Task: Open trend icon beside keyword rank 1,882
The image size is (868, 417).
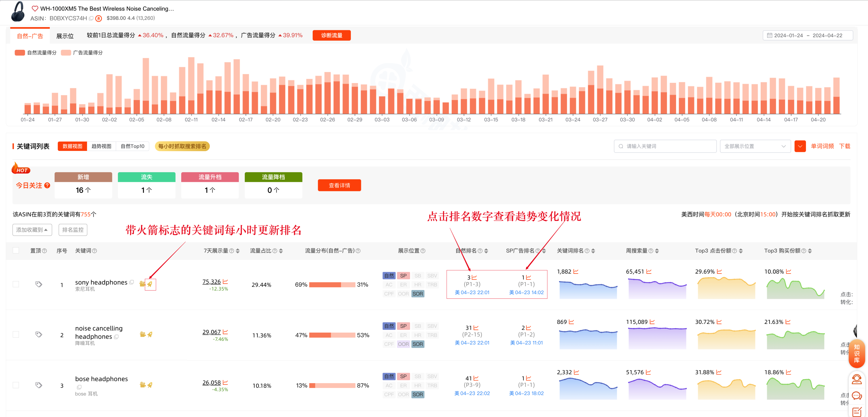Action: 576,272
